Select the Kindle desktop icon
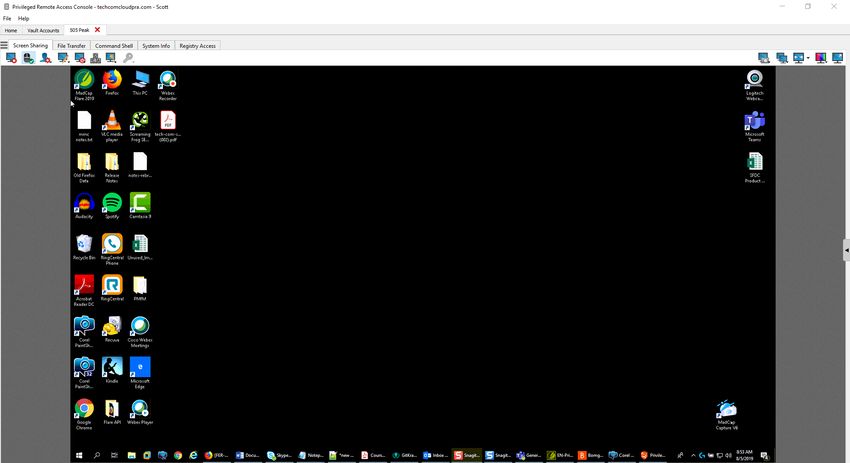Image resolution: width=850 pixels, height=463 pixels. tap(112, 370)
